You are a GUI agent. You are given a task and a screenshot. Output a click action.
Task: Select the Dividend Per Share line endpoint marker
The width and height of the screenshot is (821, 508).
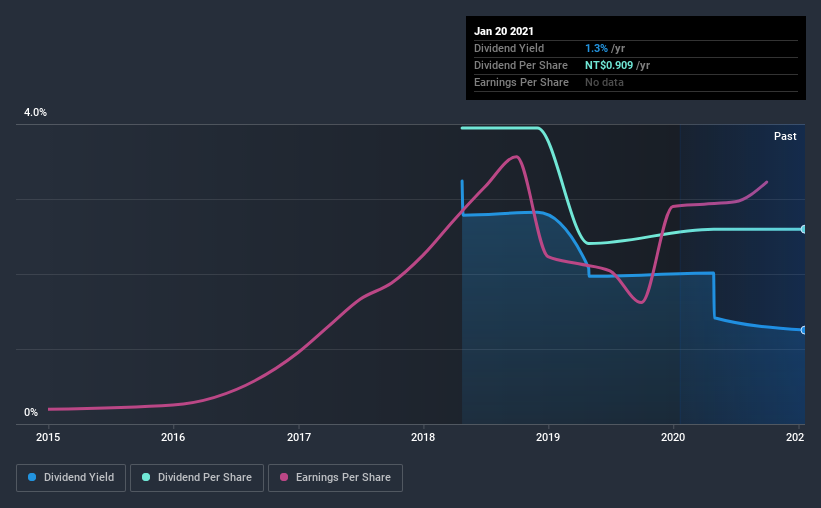pos(803,229)
